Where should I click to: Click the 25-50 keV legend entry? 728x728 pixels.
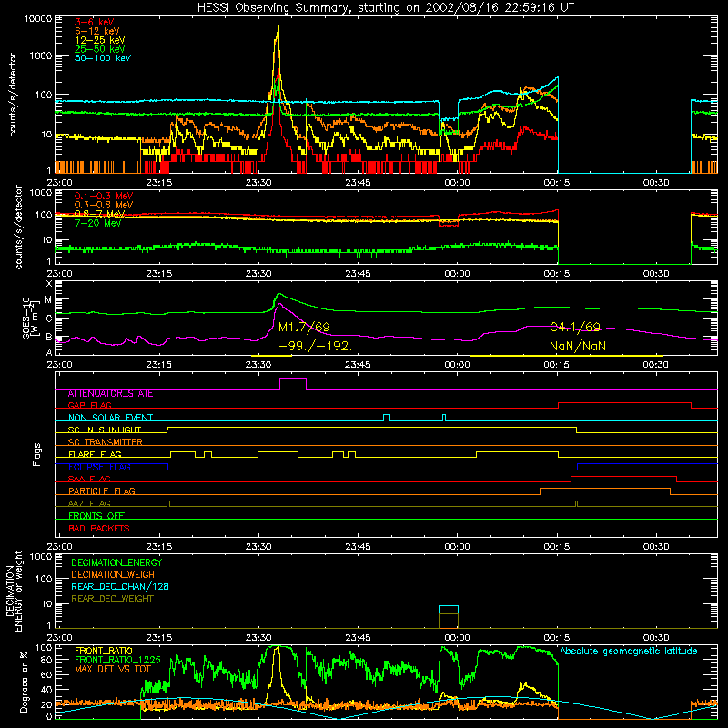100,49
